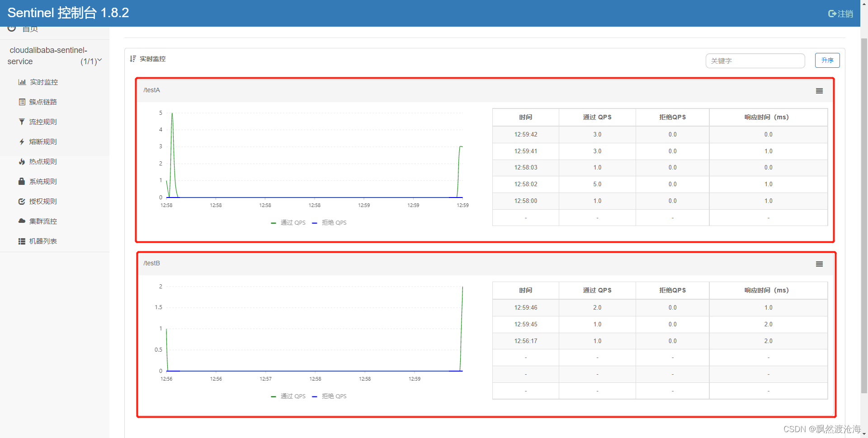
Task: Click the 5.0 通过 QPS value in /testA
Action: coord(597,184)
